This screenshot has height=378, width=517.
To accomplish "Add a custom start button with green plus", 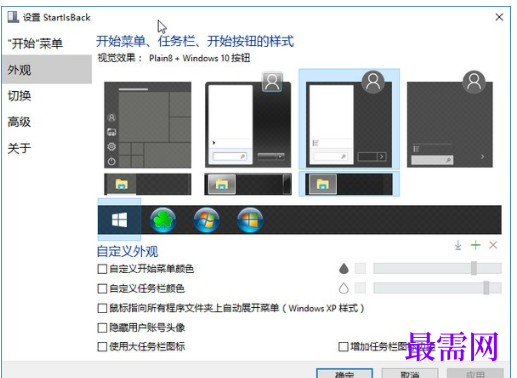I will tap(476, 245).
